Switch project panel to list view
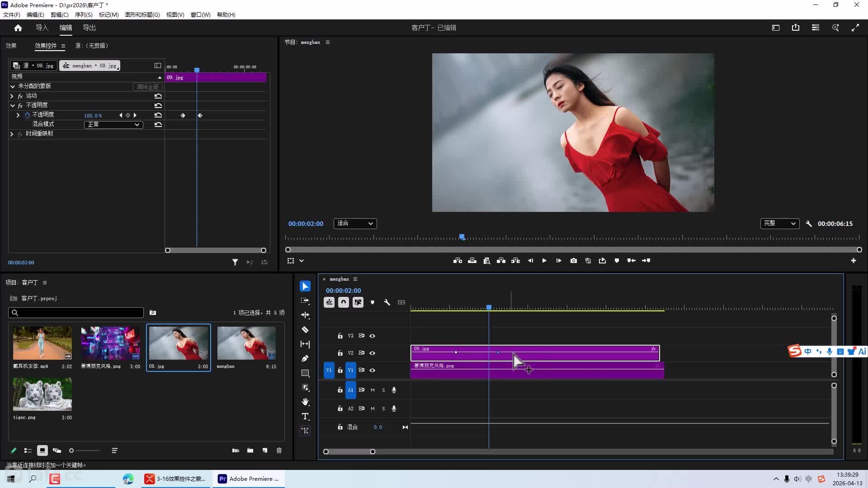 (x=28, y=450)
